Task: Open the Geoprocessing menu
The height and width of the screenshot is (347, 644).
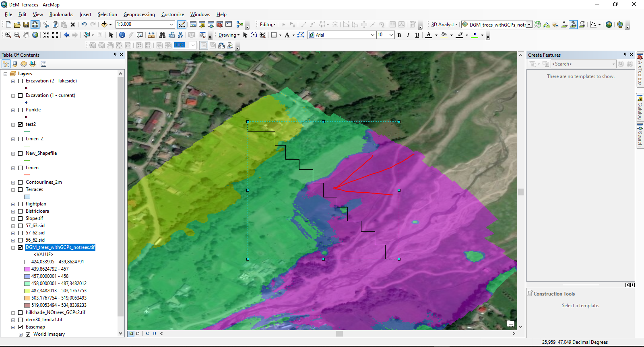Action: click(139, 14)
